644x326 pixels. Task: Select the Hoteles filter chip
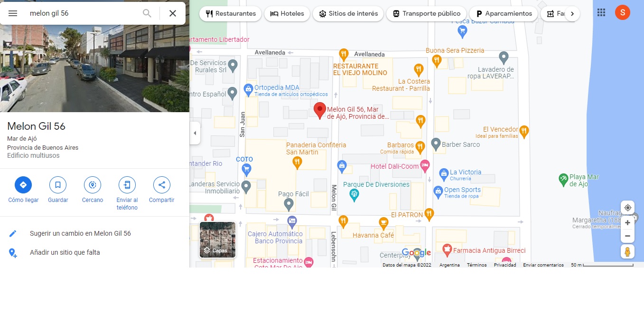287,14
